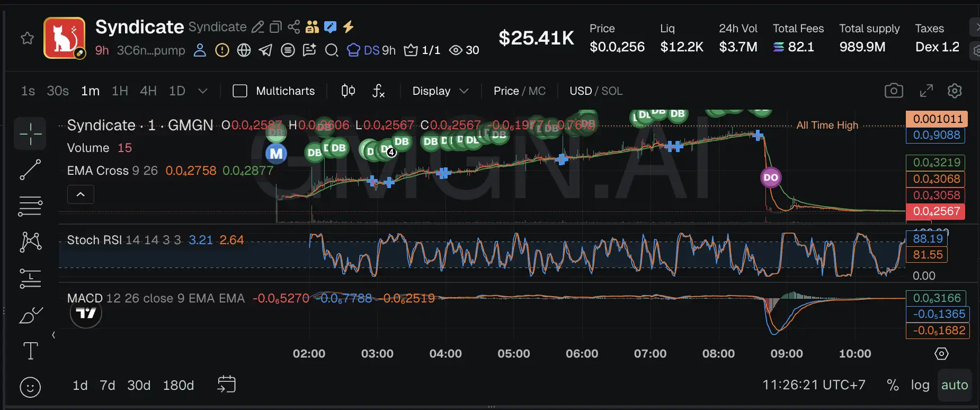Viewport: 980px width, 410px height.
Task: Expand chart to fullscreen
Action: coord(926,91)
